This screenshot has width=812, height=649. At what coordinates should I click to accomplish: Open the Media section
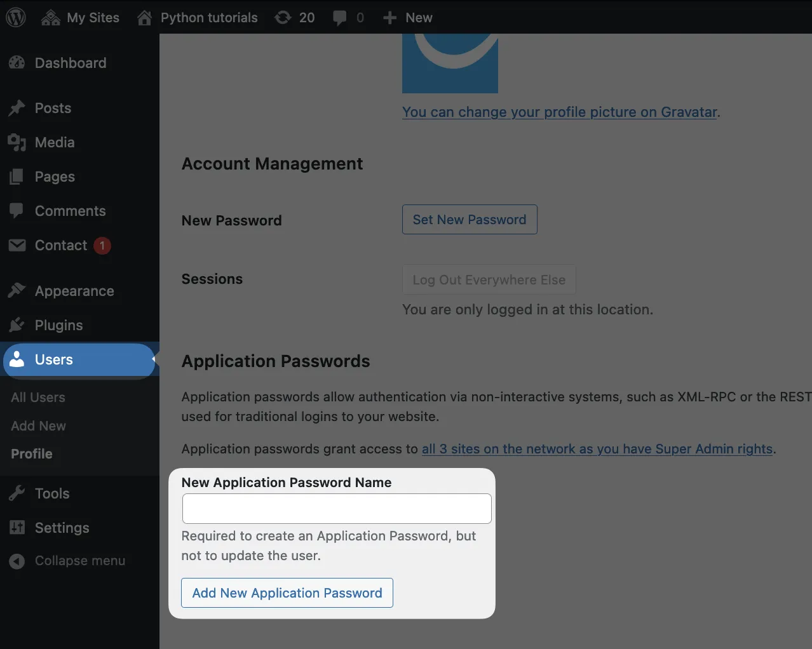[x=55, y=142]
